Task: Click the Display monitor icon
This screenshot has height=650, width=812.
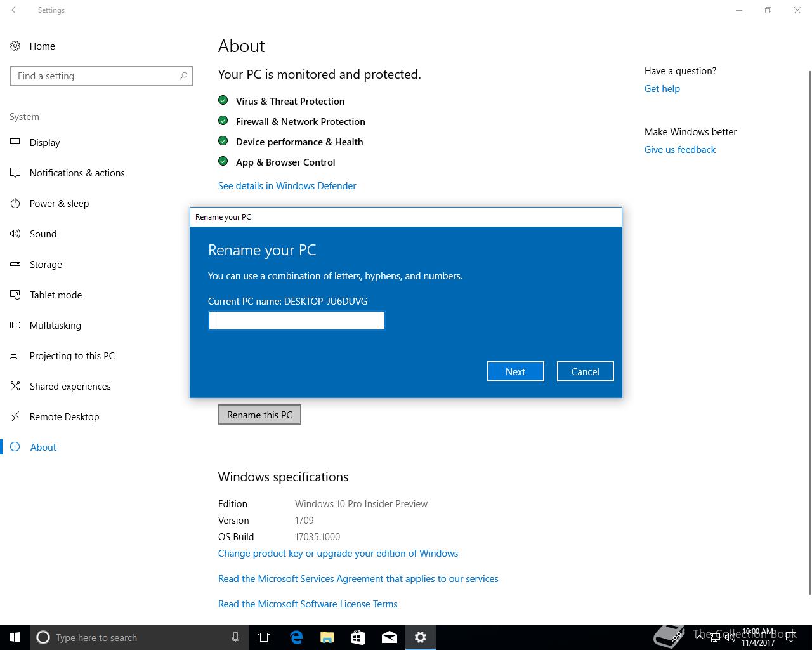Action: (15, 142)
